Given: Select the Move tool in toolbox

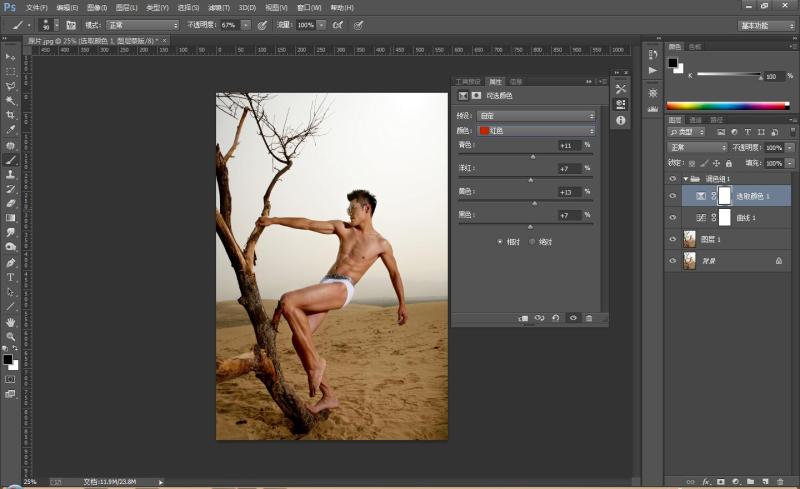Looking at the screenshot, I should pyautogui.click(x=10, y=57).
